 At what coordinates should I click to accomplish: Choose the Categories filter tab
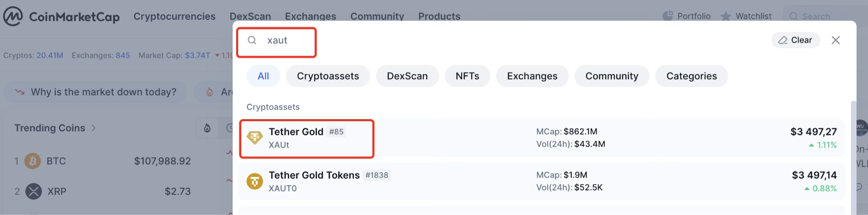(691, 76)
